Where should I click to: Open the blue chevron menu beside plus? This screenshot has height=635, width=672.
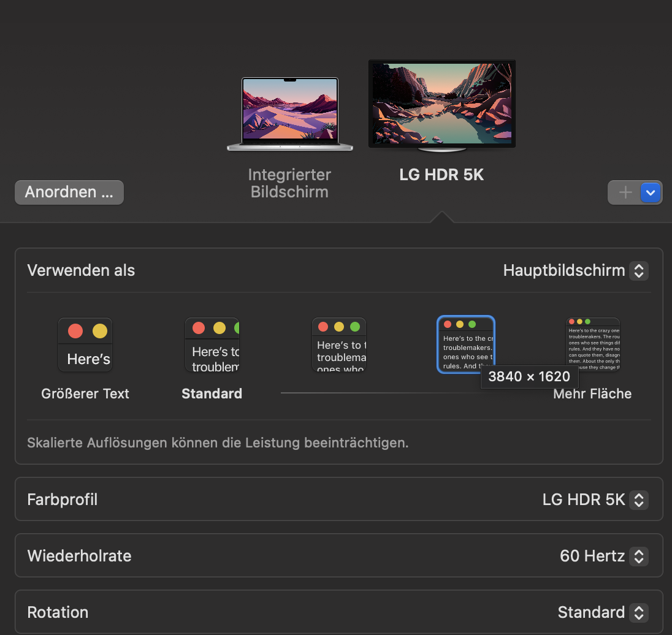point(651,192)
